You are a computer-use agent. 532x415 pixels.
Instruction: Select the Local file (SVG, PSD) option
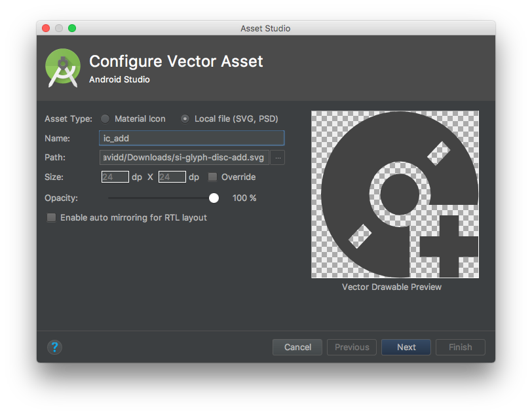click(187, 118)
